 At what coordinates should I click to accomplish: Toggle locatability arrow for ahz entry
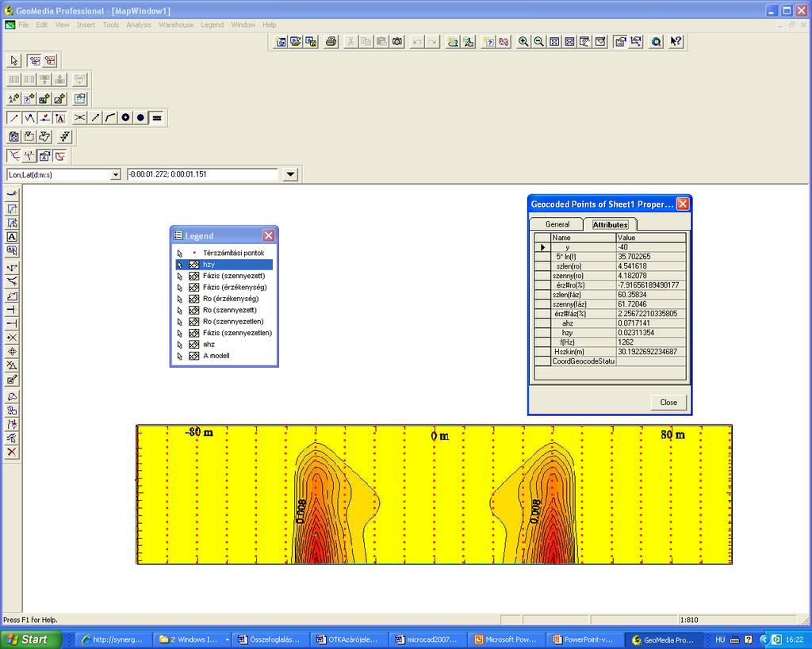(x=180, y=344)
